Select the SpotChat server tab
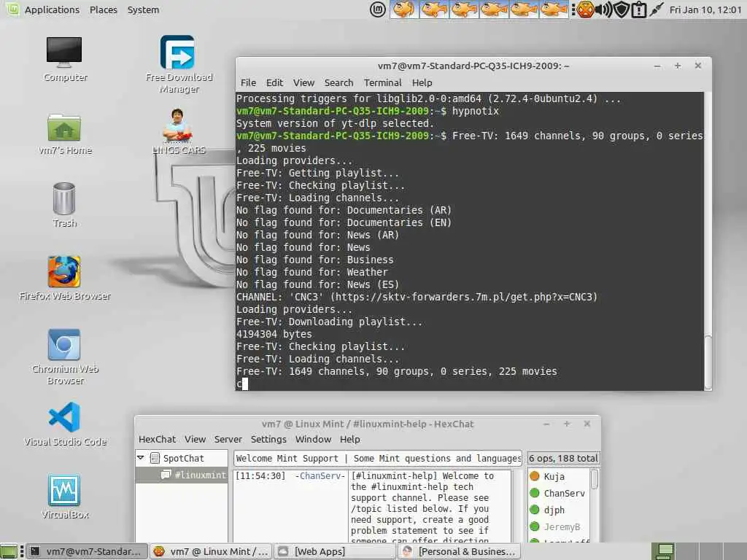Image resolution: width=747 pixels, height=560 pixels. click(183, 458)
